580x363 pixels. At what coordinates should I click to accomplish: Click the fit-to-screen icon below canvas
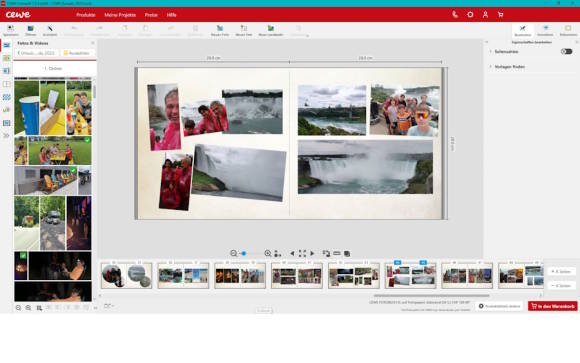302,253
